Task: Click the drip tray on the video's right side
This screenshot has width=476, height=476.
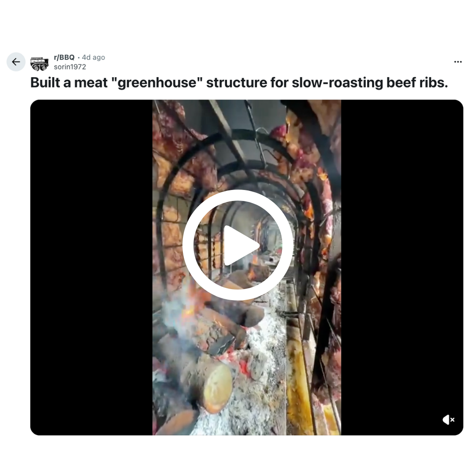Action: [299, 379]
